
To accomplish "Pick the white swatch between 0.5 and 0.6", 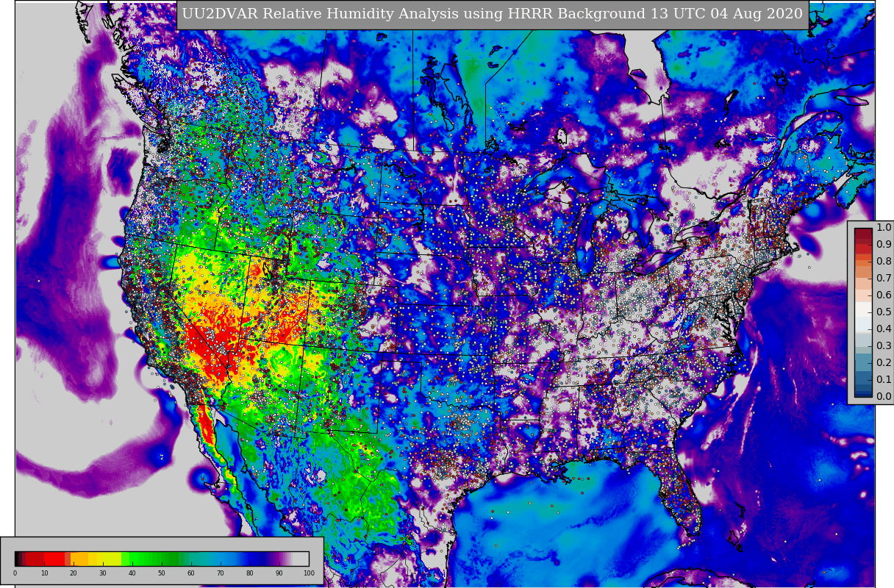I will pyautogui.click(x=863, y=309).
